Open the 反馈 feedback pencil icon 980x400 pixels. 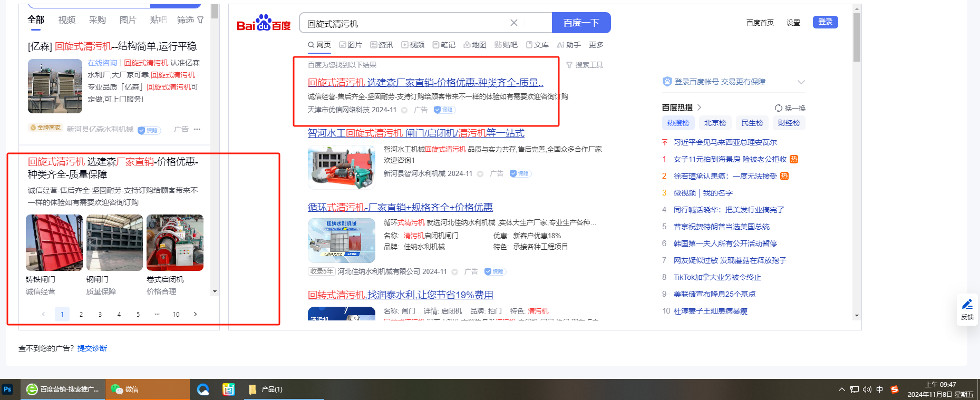coord(967,309)
